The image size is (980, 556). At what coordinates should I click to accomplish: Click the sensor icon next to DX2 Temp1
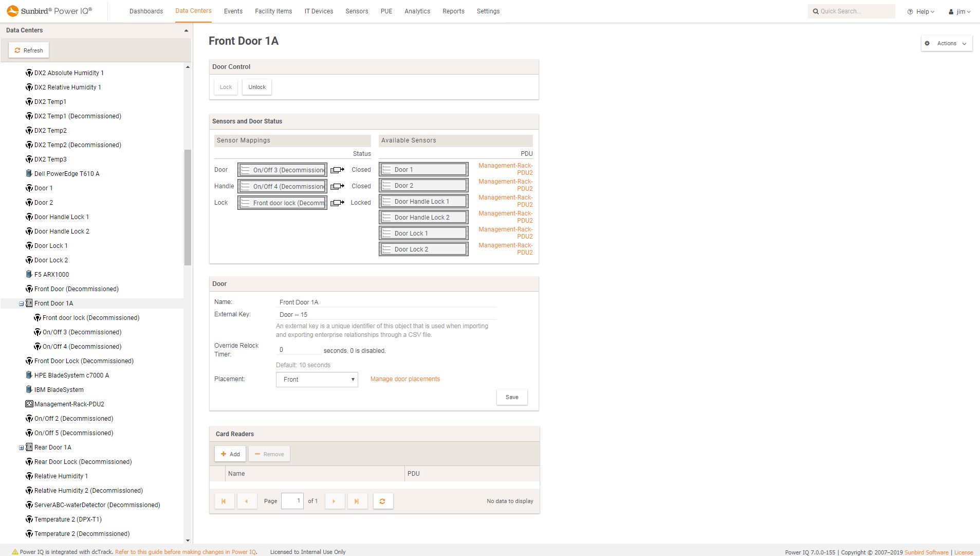coord(29,101)
